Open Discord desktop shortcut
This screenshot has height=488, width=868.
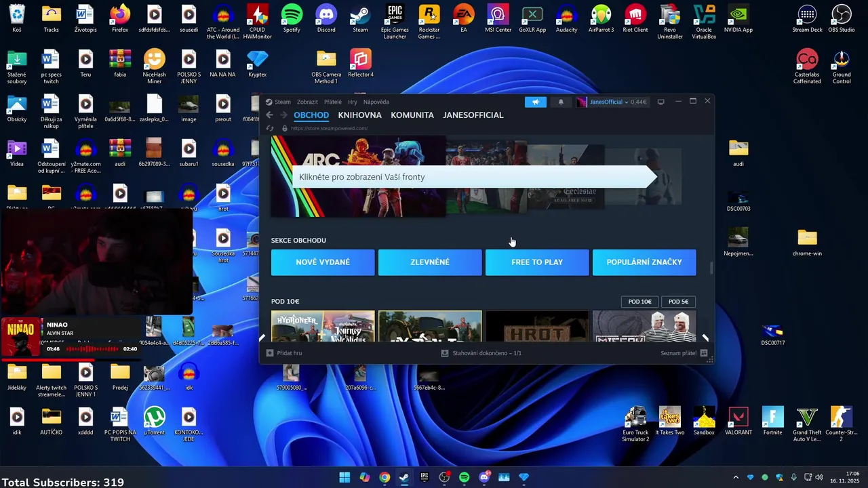(326, 19)
